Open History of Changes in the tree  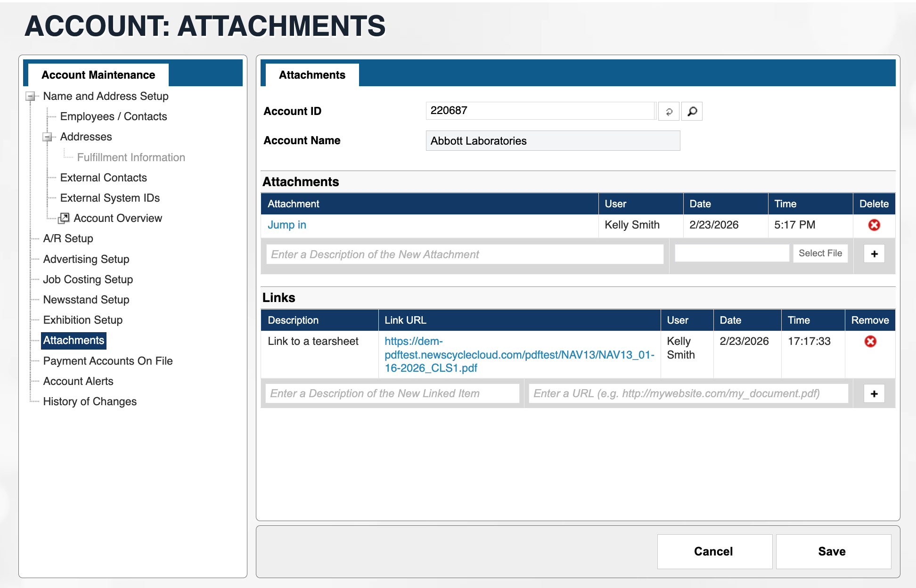[x=90, y=401]
